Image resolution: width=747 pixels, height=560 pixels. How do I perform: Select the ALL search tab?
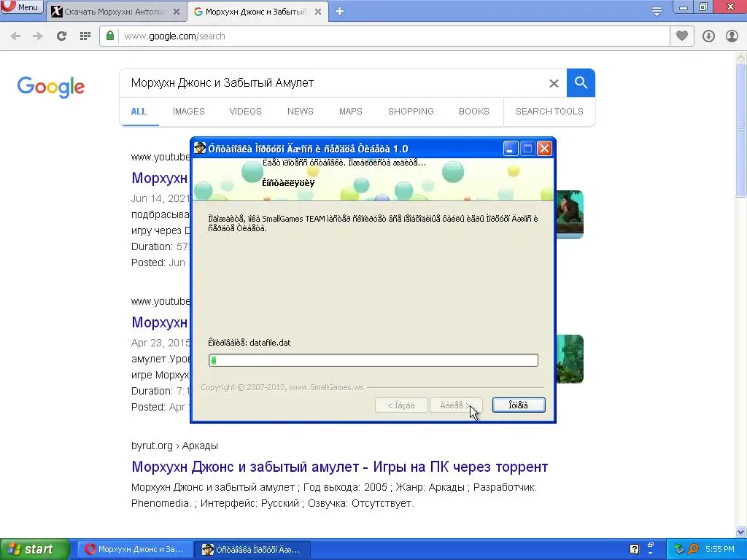(x=139, y=112)
